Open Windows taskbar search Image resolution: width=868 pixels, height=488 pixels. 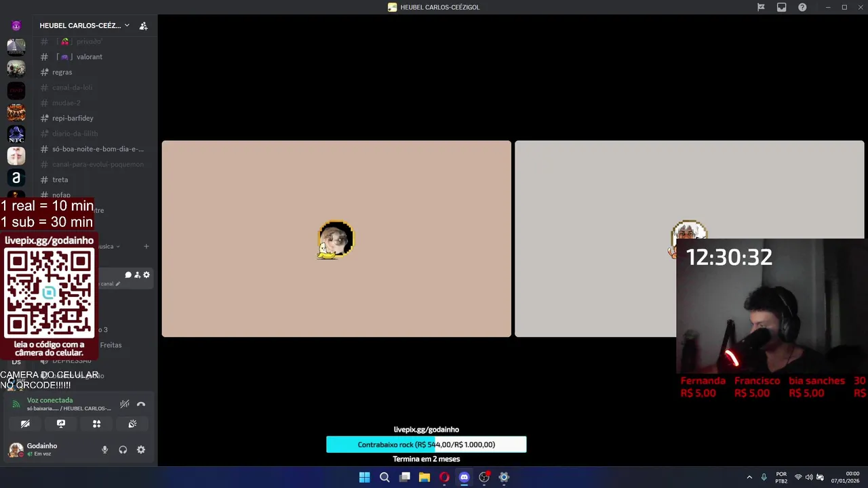[x=384, y=477]
